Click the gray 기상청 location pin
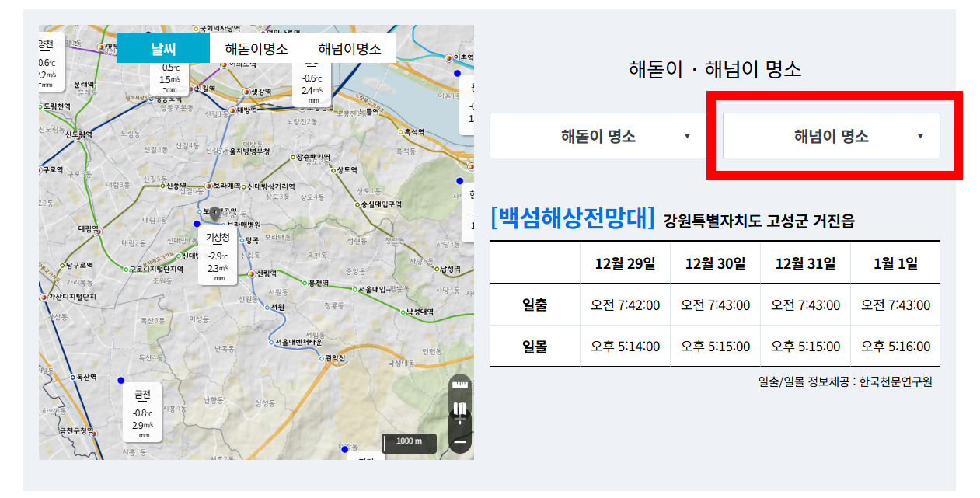 (215, 214)
